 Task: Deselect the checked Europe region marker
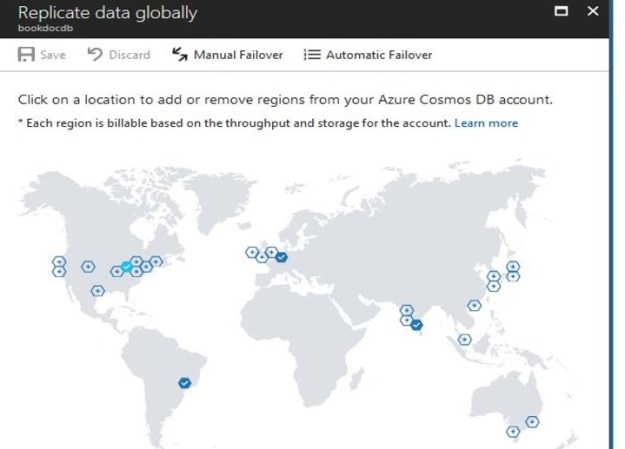pyautogui.click(x=282, y=257)
